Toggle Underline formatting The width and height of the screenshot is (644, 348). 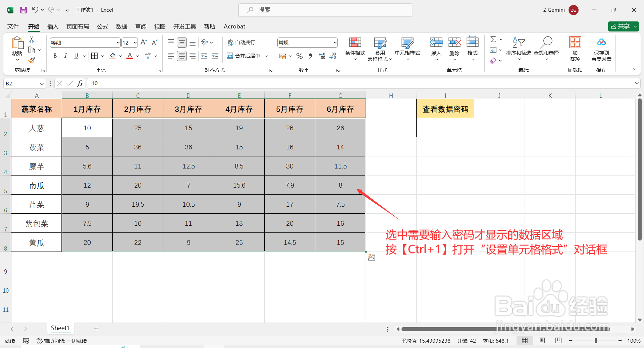click(76, 56)
